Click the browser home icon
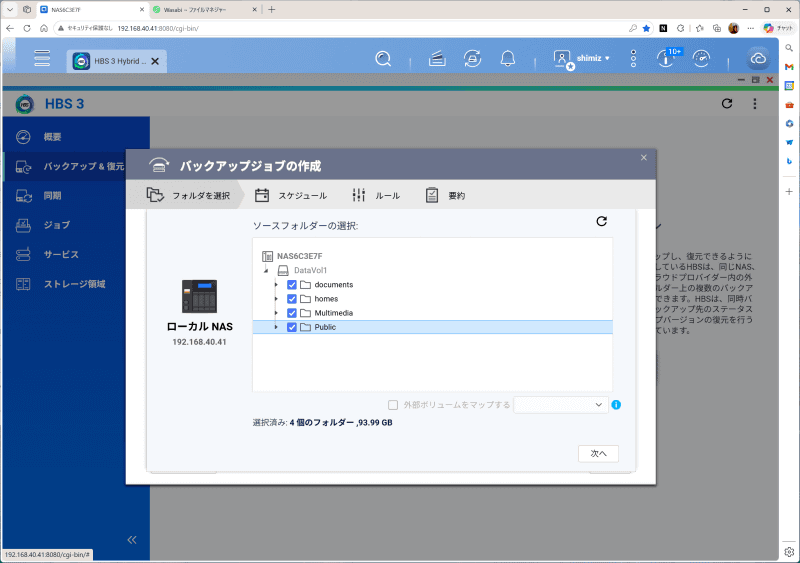Screen dimensions: 800x563 click(x=44, y=29)
